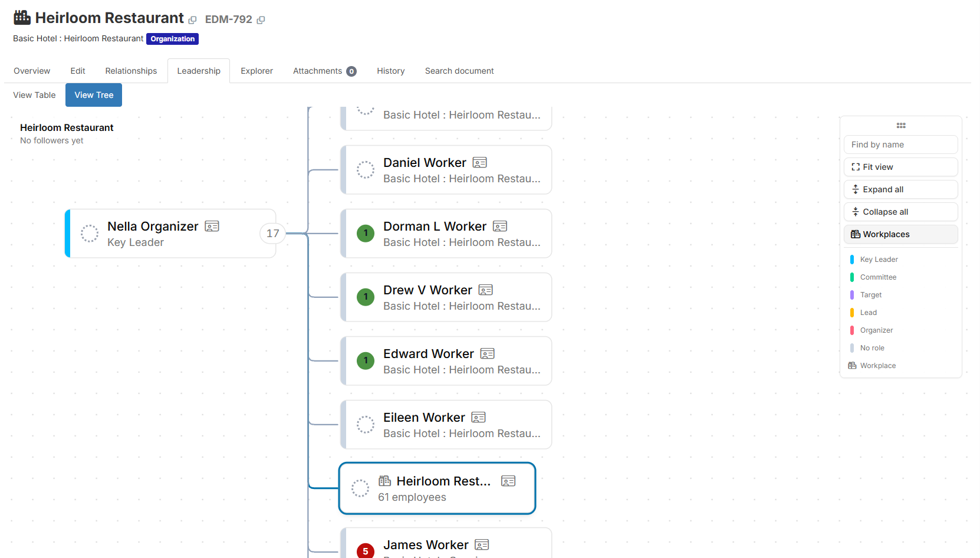Click green badge 1 on Drew V Worker
The image size is (980, 558).
366,297
